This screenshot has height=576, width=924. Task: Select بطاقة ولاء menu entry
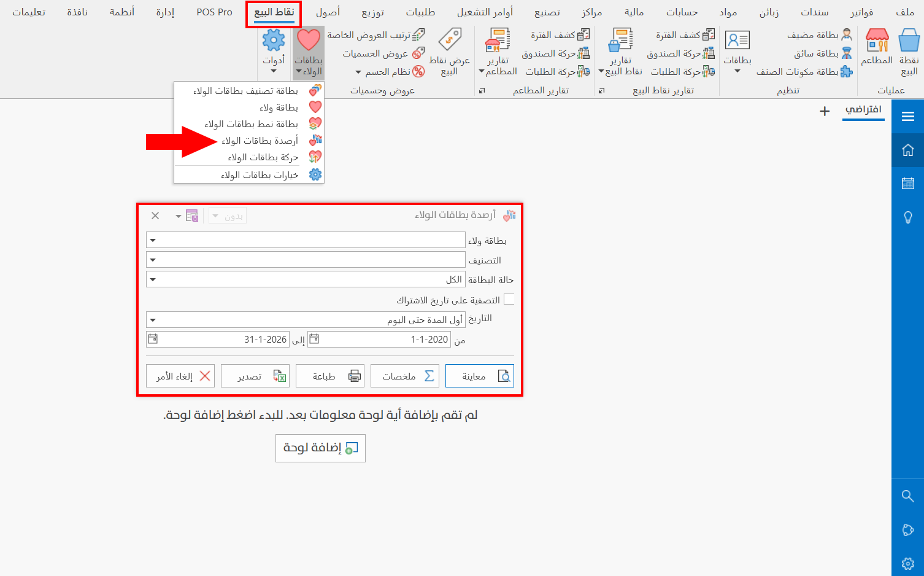click(x=249, y=107)
